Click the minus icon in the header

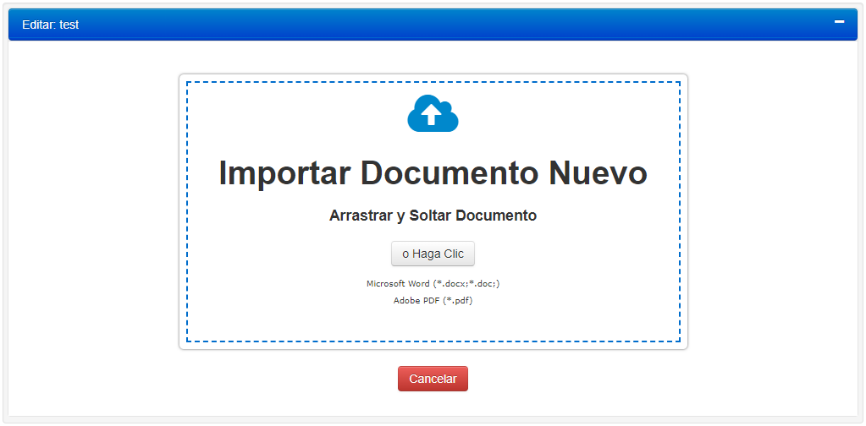840,23
